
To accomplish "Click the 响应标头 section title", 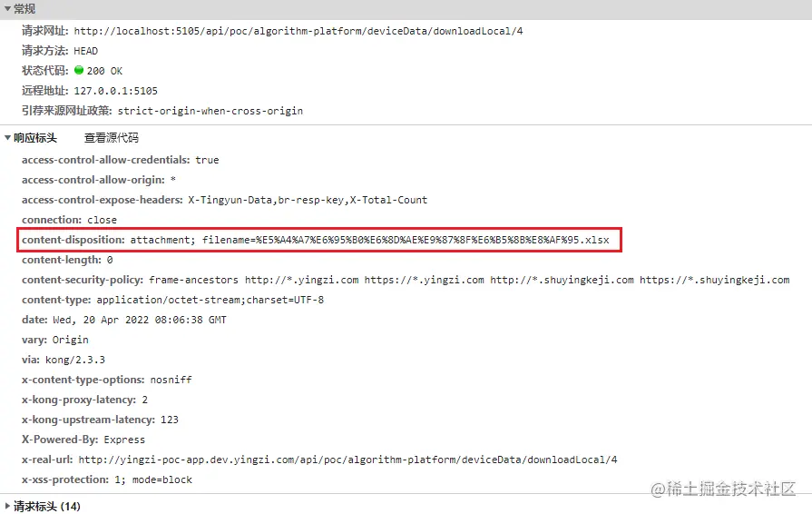I will click(x=35, y=138).
